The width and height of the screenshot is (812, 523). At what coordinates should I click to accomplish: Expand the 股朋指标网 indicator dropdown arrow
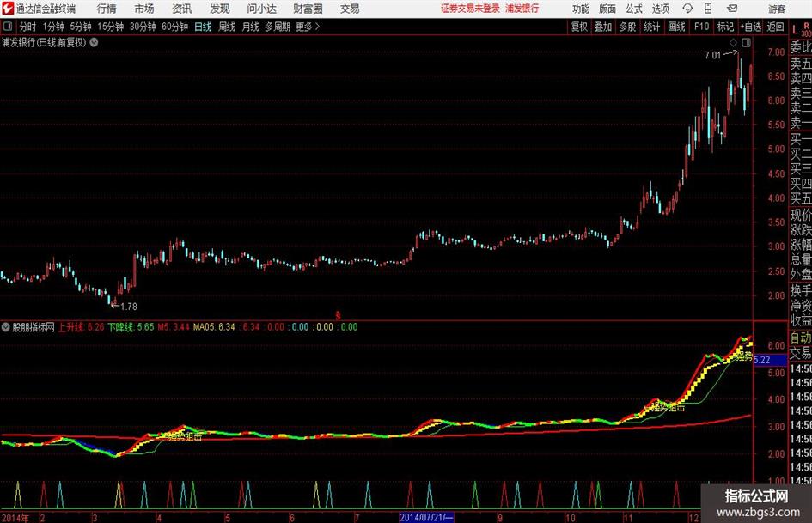(6, 326)
